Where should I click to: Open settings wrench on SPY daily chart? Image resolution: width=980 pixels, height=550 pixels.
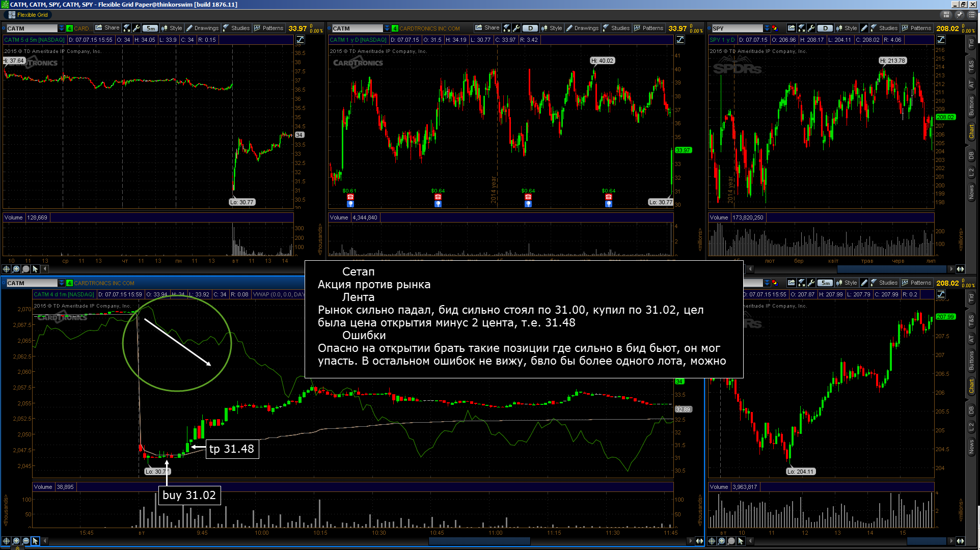pyautogui.click(x=811, y=28)
